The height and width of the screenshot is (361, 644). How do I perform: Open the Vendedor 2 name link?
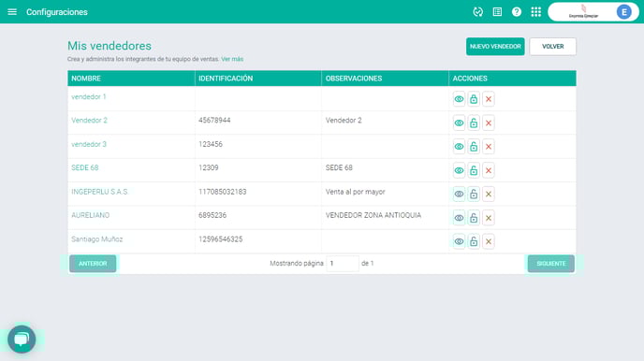pyautogui.click(x=89, y=121)
